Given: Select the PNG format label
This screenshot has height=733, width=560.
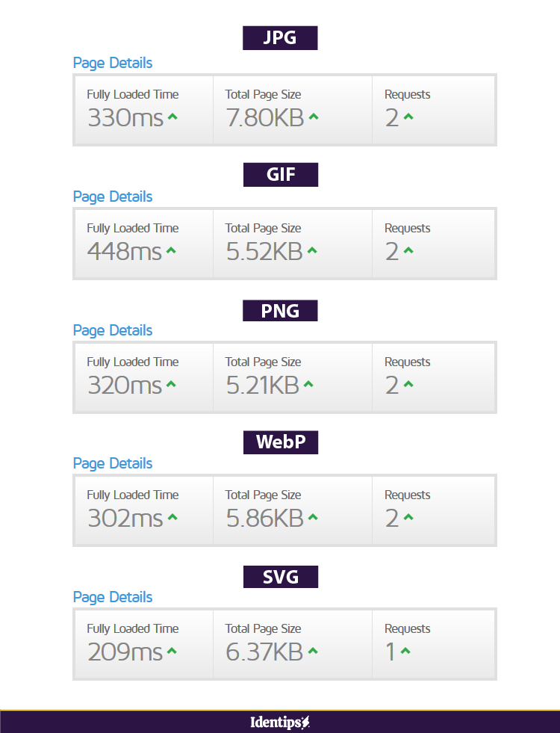Looking at the screenshot, I should [280, 310].
